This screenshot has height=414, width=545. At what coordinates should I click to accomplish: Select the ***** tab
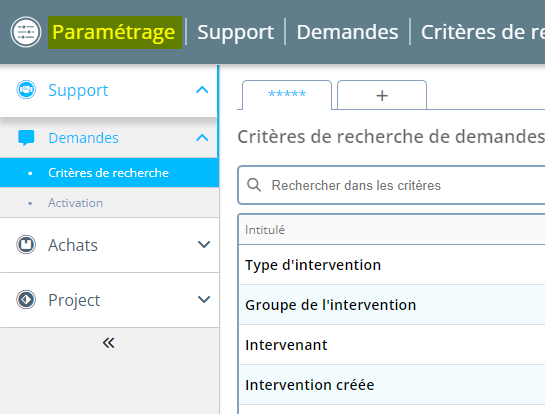[287, 95]
